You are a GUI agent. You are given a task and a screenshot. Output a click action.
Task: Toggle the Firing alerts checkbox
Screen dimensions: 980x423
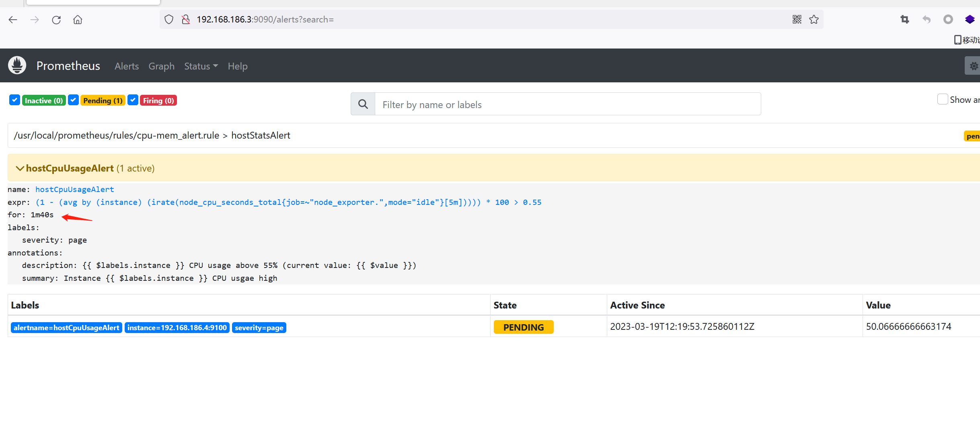(x=133, y=100)
